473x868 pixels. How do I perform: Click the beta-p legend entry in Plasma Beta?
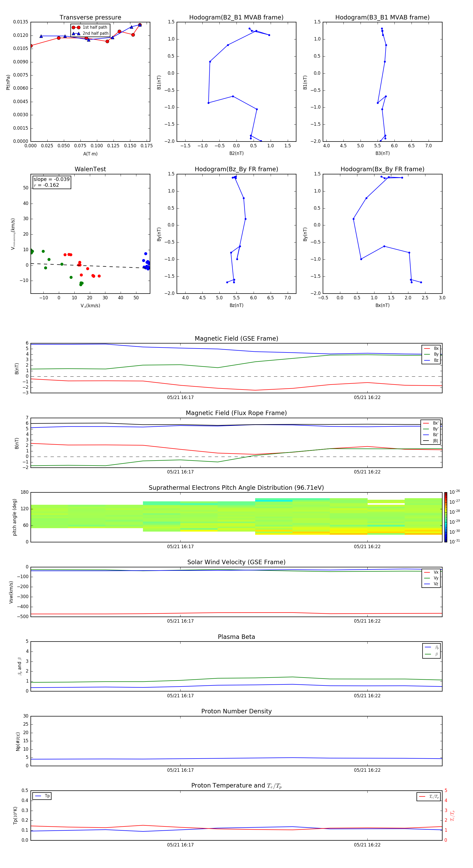coord(431,647)
